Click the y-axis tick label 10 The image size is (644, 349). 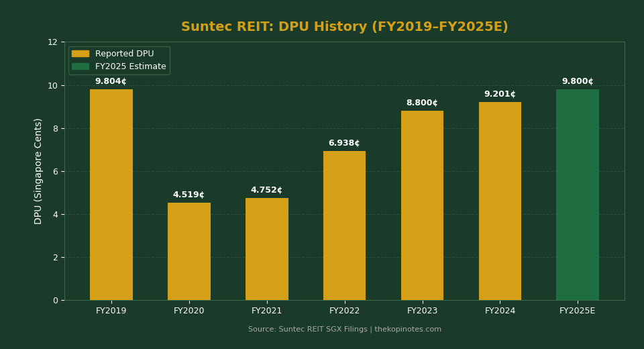point(53,86)
